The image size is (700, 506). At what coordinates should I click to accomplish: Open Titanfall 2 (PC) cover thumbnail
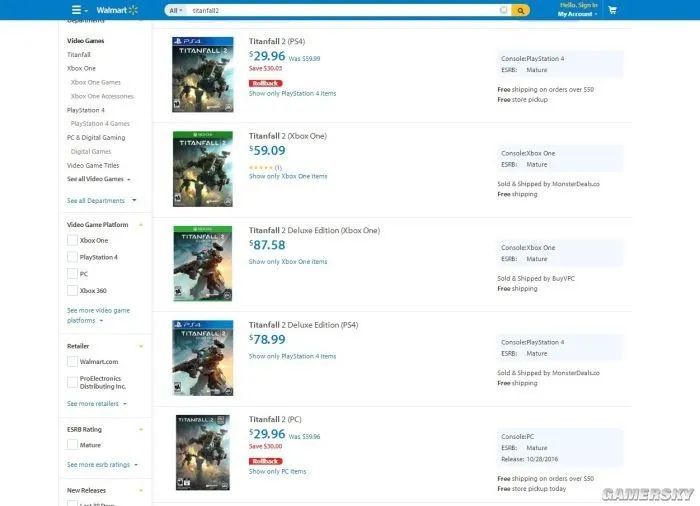[202, 452]
